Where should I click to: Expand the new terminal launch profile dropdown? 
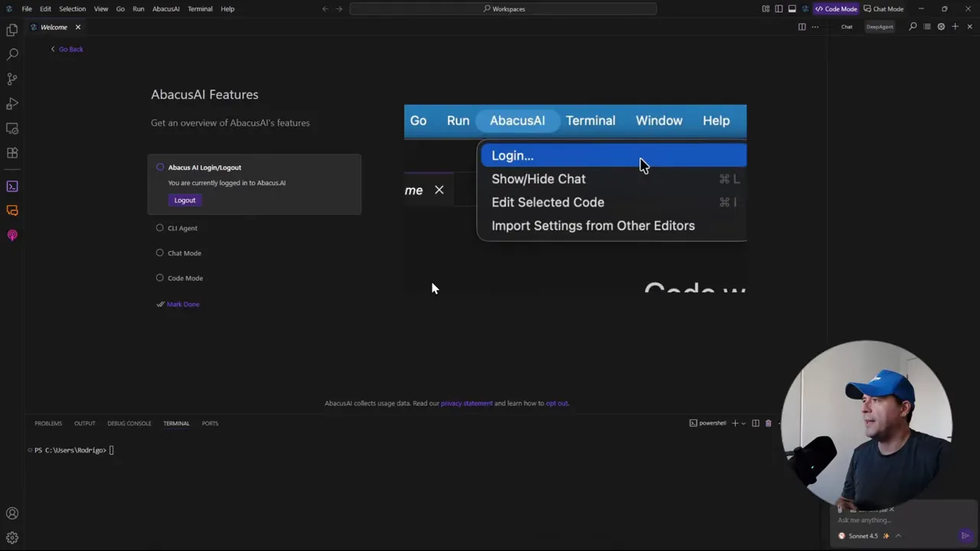tap(743, 423)
